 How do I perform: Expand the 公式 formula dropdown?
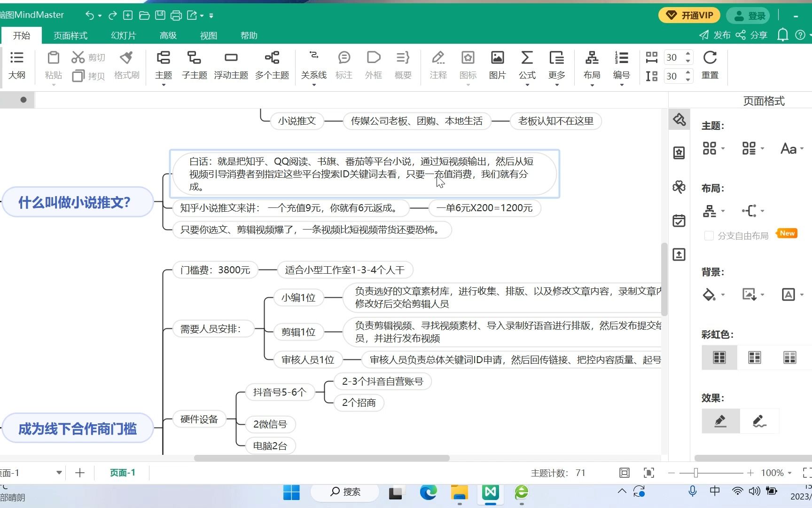[x=527, y=85]
